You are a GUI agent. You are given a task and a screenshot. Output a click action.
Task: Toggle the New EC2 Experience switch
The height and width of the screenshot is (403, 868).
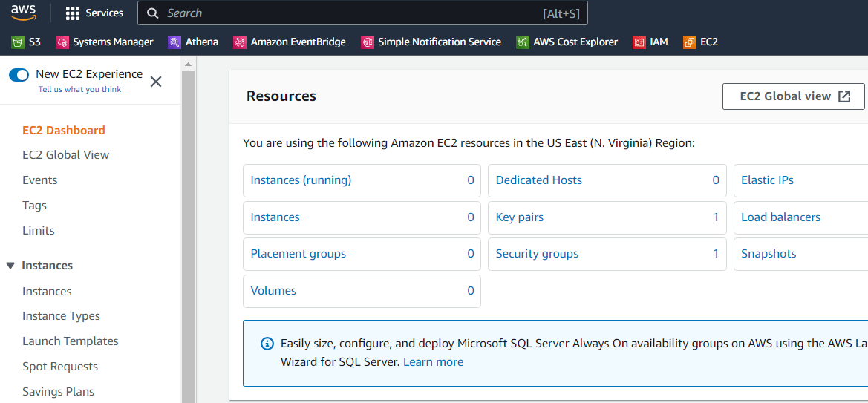click(x=19, y=75)
